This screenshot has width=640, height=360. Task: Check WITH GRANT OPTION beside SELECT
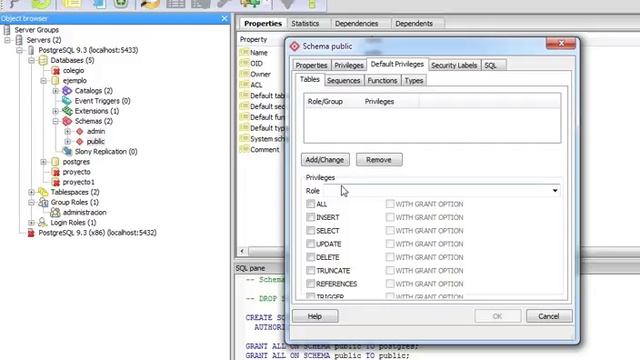390,231
